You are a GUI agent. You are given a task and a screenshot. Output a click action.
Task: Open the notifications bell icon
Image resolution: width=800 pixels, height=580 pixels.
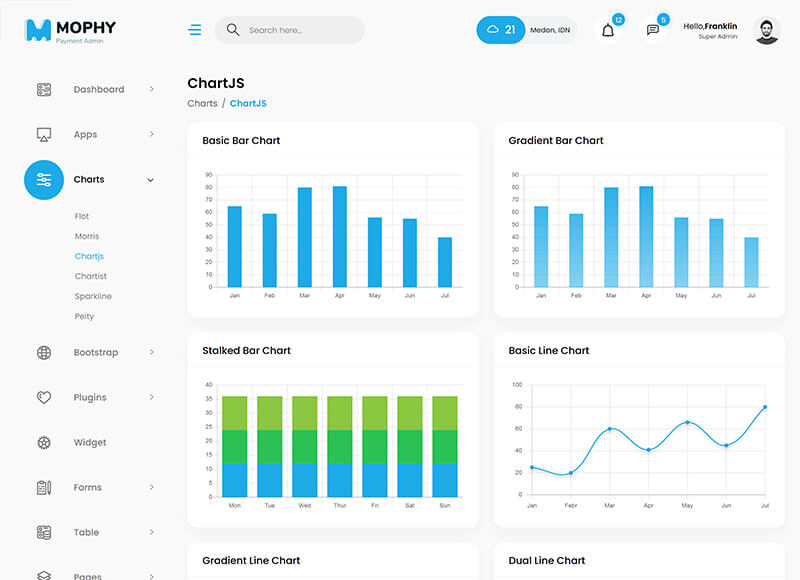click(607, 30)
